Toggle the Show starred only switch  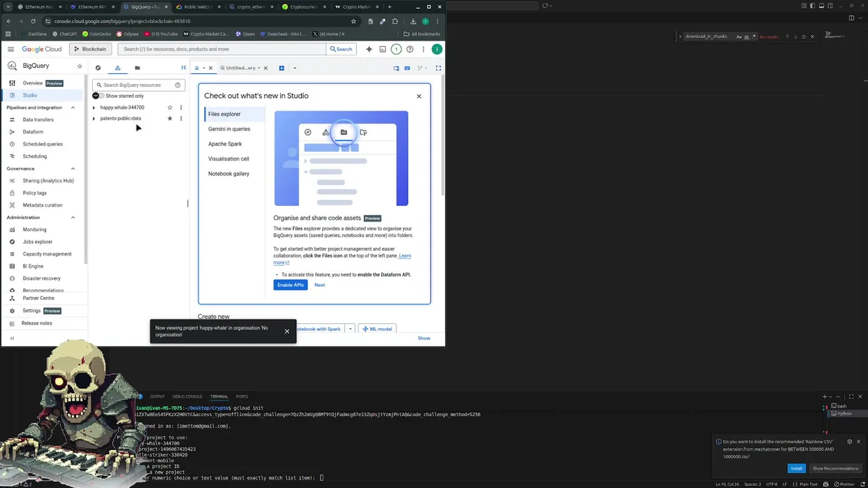click(98, 96)
